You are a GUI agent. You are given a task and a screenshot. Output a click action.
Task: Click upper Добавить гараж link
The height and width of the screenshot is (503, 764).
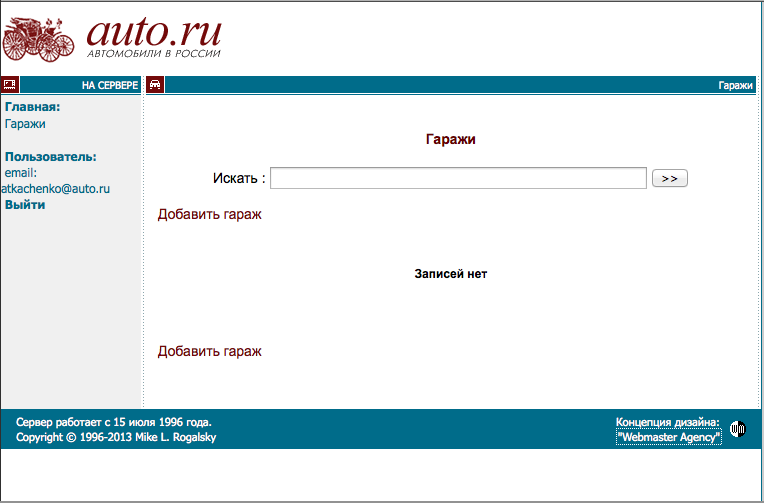[x=209, y=214]
